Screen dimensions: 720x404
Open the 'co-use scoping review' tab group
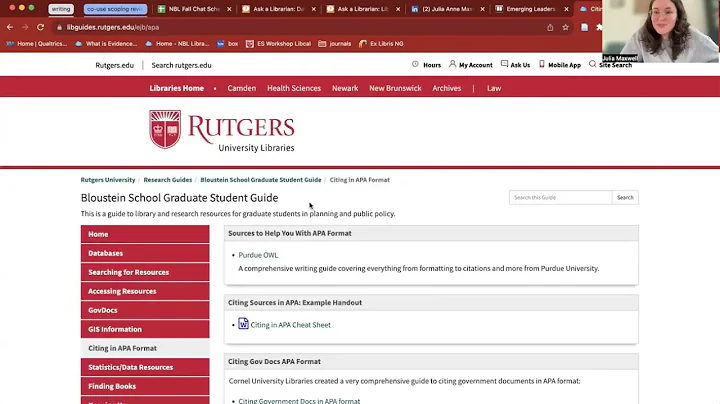click(115, 9)
